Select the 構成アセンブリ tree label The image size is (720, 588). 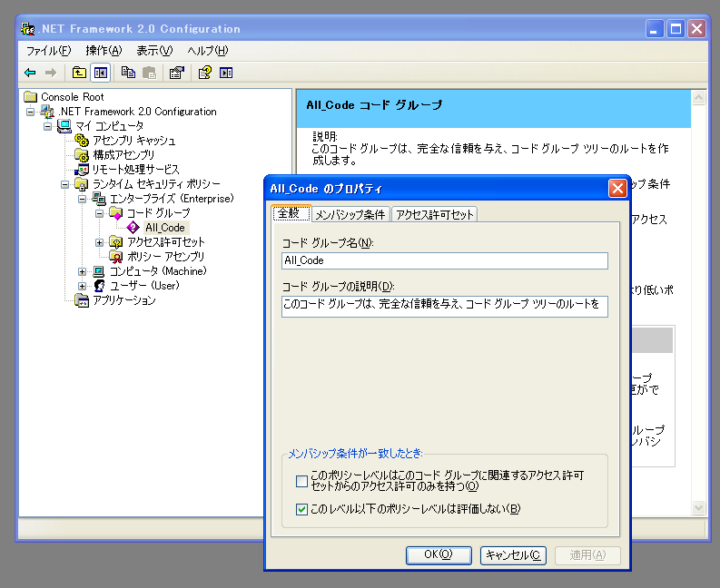(x=123, y=155)
